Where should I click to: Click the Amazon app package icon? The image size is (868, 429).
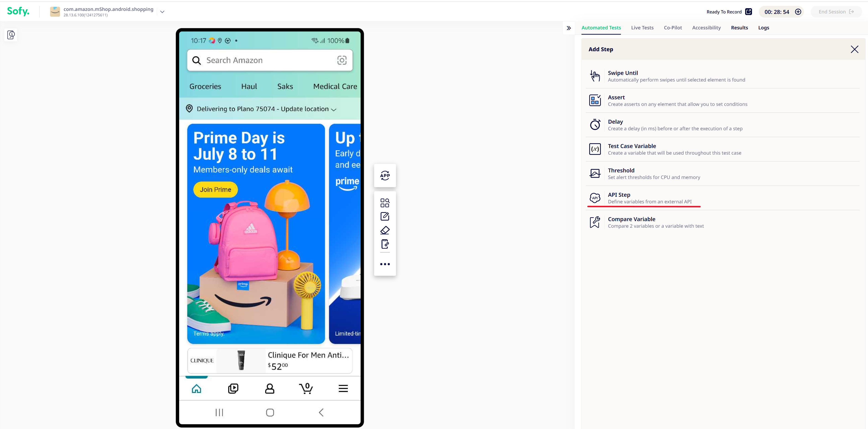(55, 12)
